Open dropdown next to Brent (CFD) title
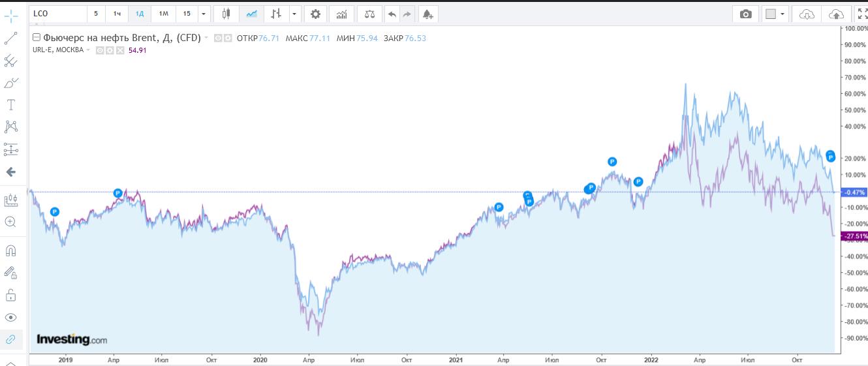 (207, 38)
